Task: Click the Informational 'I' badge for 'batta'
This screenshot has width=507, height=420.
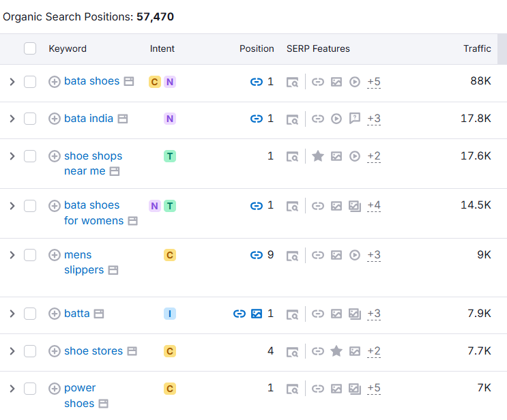Action: [170, 314]
